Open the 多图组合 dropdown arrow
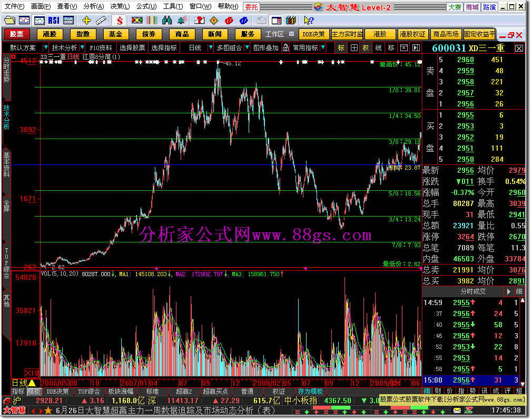The image size is (532, 420). tap(247, 47)
